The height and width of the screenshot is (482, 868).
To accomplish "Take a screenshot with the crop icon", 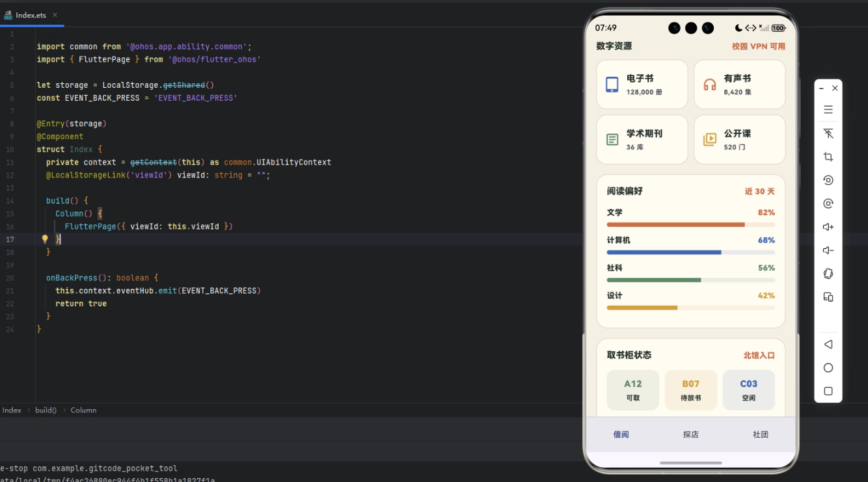I will coord(828,157).
